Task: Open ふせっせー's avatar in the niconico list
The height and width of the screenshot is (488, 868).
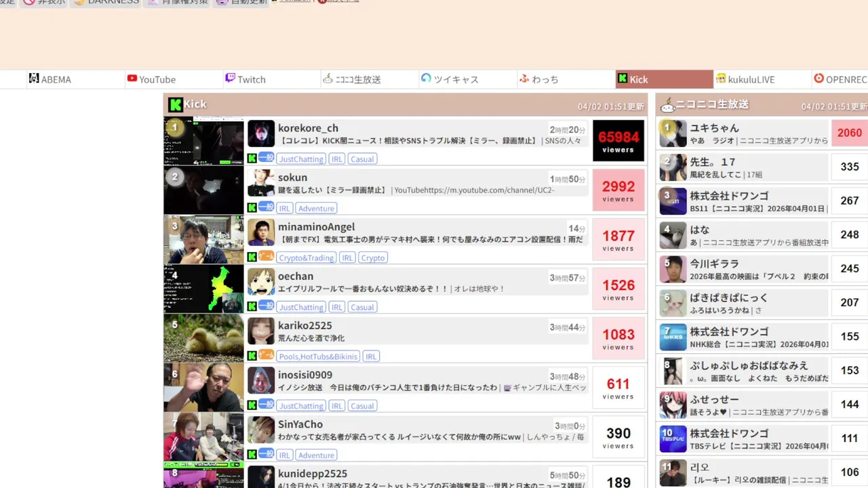Action: [673, 405]
